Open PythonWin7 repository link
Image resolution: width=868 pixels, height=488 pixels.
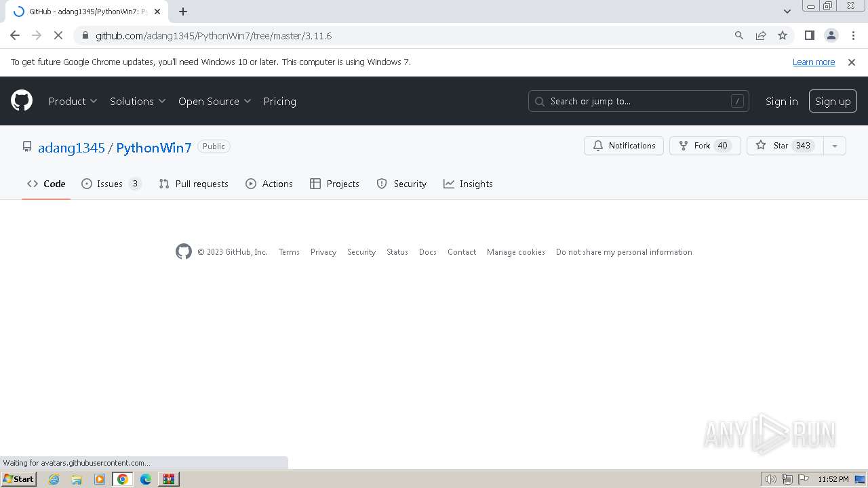coord(154,147)
